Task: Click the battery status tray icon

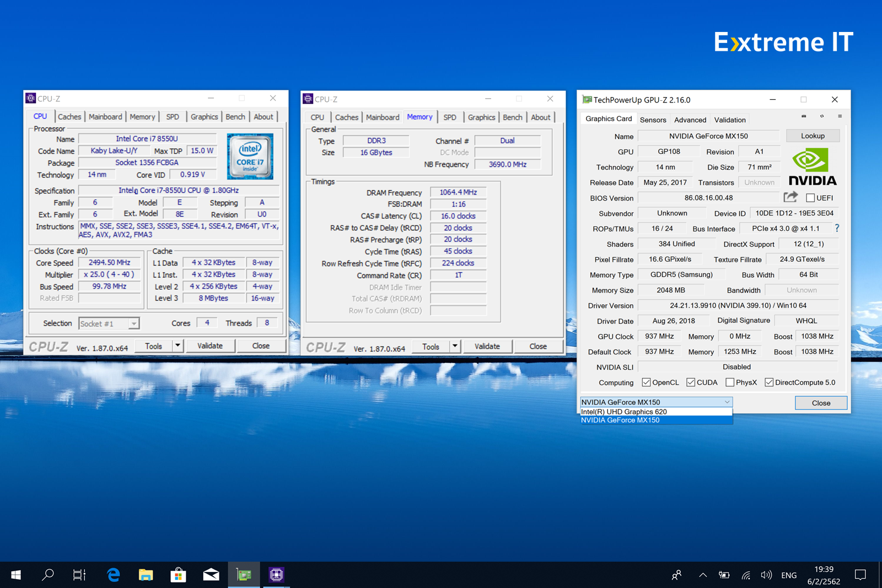Action: pos(724,575)
